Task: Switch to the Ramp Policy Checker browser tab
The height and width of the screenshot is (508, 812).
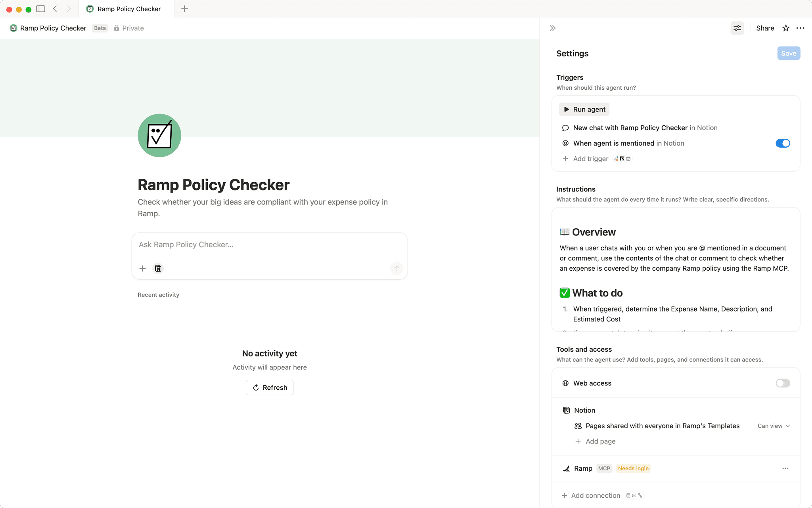Action: click(125, 8)
